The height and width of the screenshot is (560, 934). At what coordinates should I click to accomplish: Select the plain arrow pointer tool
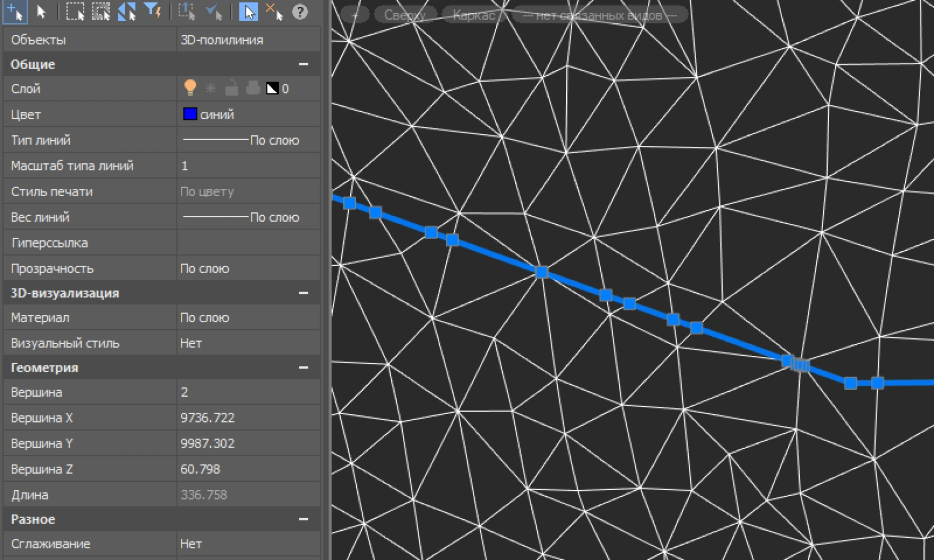pyautogui.click(x=41, y=12)
